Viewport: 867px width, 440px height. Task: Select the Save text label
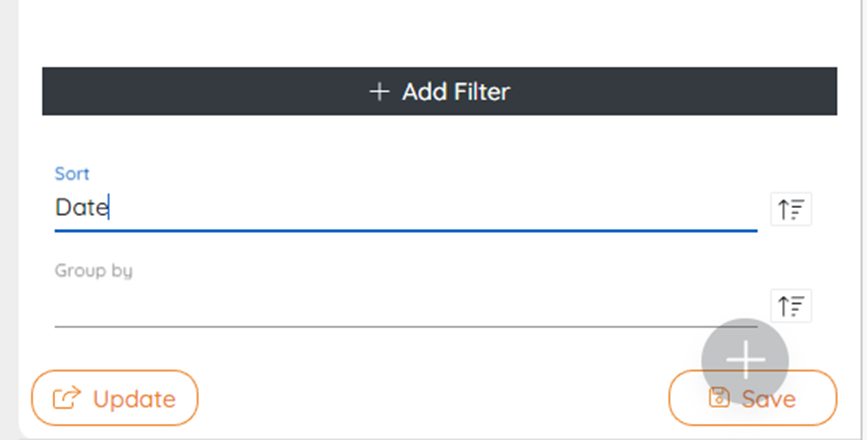(769, 399)
